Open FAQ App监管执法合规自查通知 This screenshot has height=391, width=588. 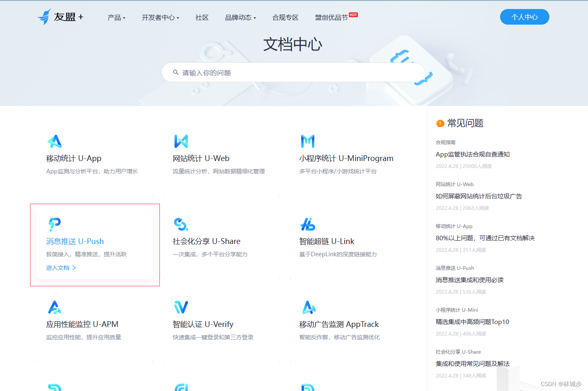click(473, 154)
